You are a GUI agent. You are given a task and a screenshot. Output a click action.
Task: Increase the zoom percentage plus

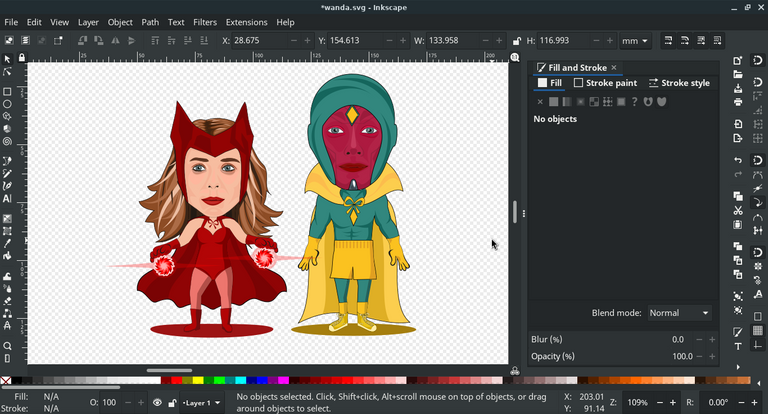[x=673, y=403]
